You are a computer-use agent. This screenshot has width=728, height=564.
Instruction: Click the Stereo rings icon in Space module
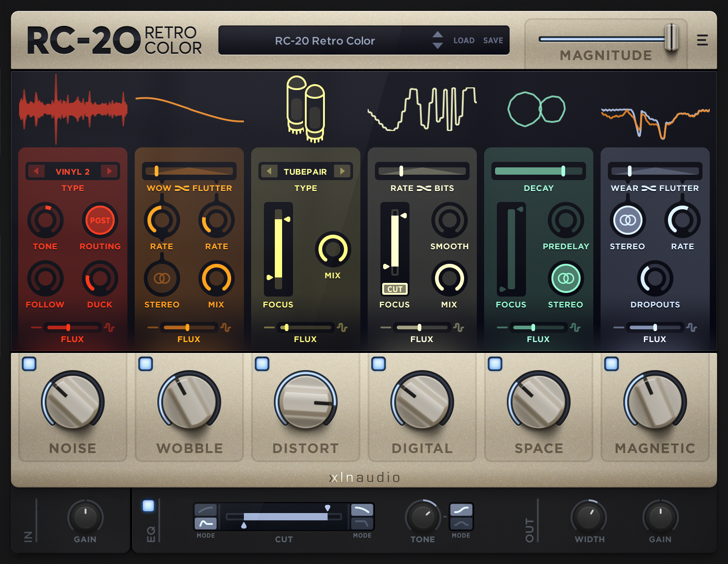point(566,278)
